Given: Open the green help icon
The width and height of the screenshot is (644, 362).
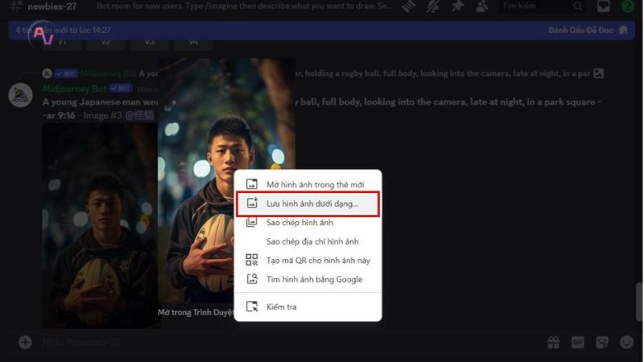Looking at the screenshot, I should tap(628, 6).
